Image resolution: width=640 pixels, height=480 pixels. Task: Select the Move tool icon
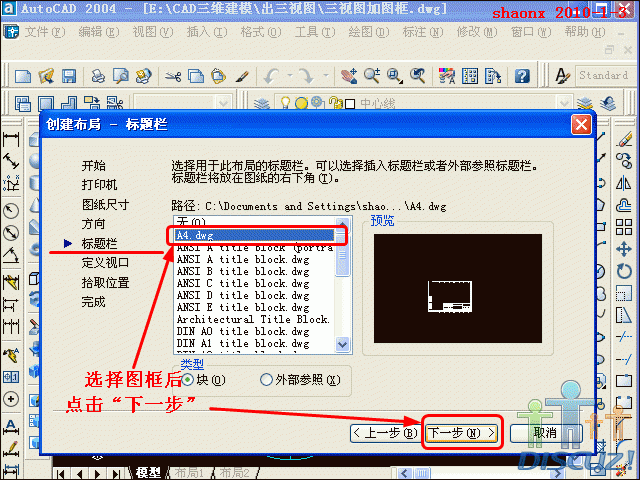(x=624, y=249)
